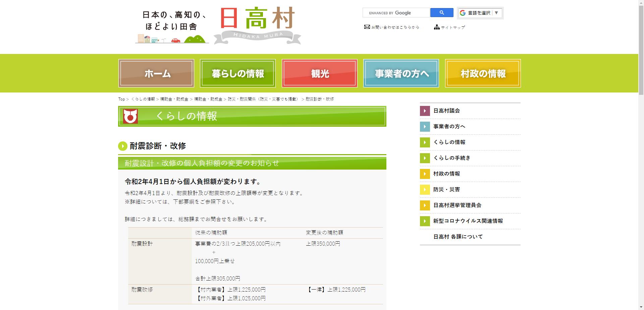This screenshot has height=310, width=644.
Task: Click the blue search magnifier icon
Action: click(x=441, y=12)
